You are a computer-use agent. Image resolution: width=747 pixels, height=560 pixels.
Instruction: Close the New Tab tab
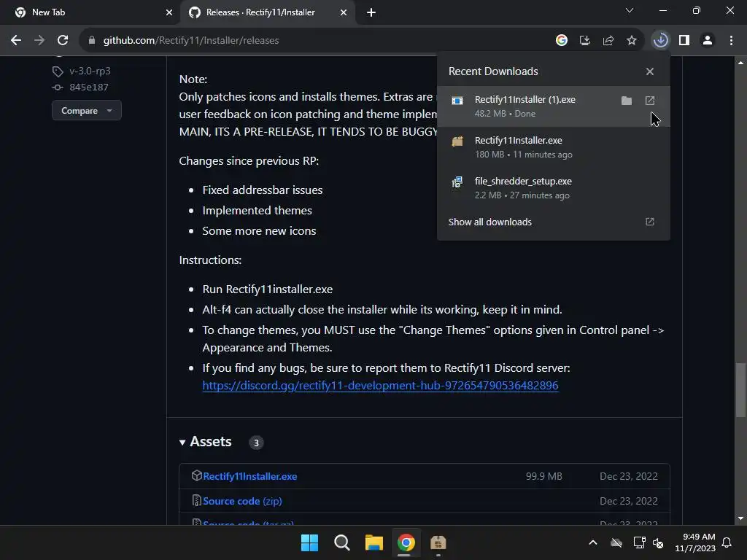coord(169,12)
